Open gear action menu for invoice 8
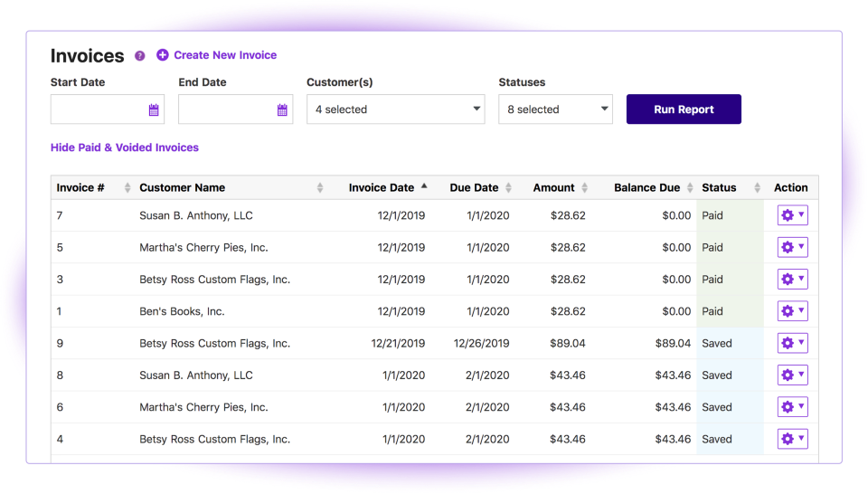Viewport: 868px width, 494px height. 792,375
